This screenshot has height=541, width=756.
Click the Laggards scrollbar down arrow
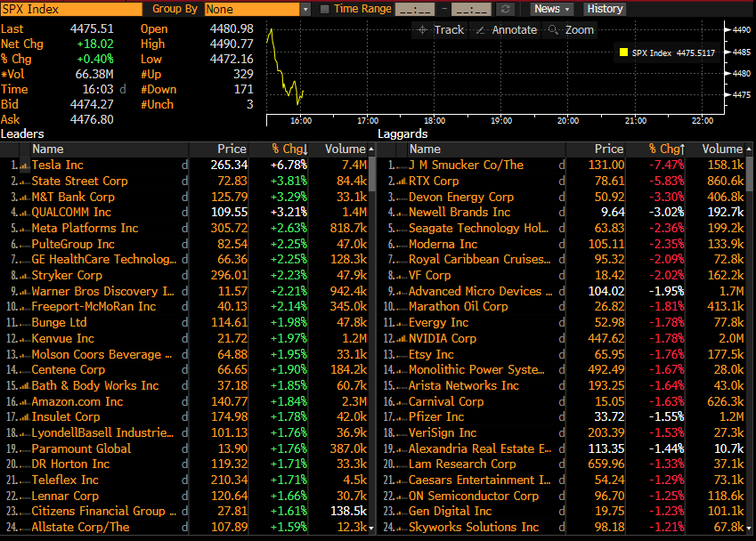pyautogui.click(x=748, y=529)
